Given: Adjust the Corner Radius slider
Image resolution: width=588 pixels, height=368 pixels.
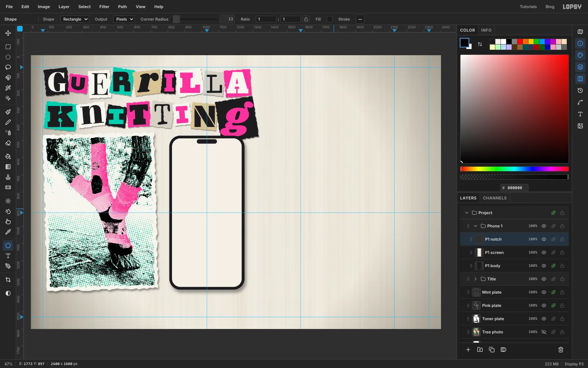Looking at the screenshot, I should point(195,19).
